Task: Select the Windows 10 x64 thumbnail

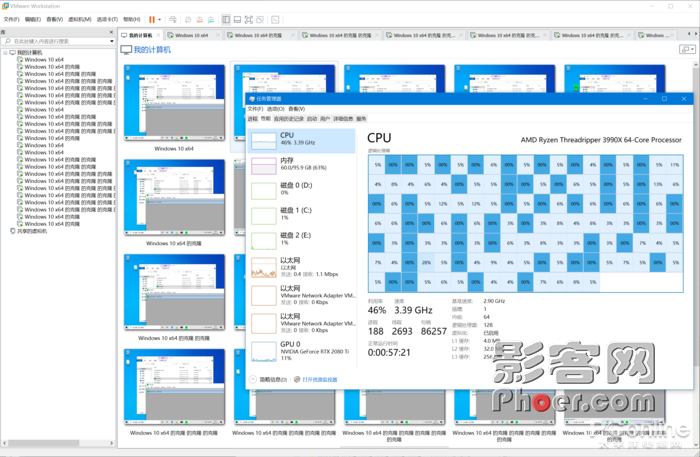Action: pyautogui.click(x=174, y=103)
